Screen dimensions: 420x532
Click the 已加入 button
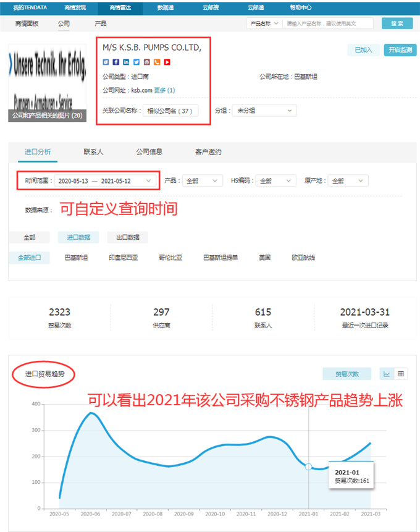pyautogui.click(x=363, y=50)
